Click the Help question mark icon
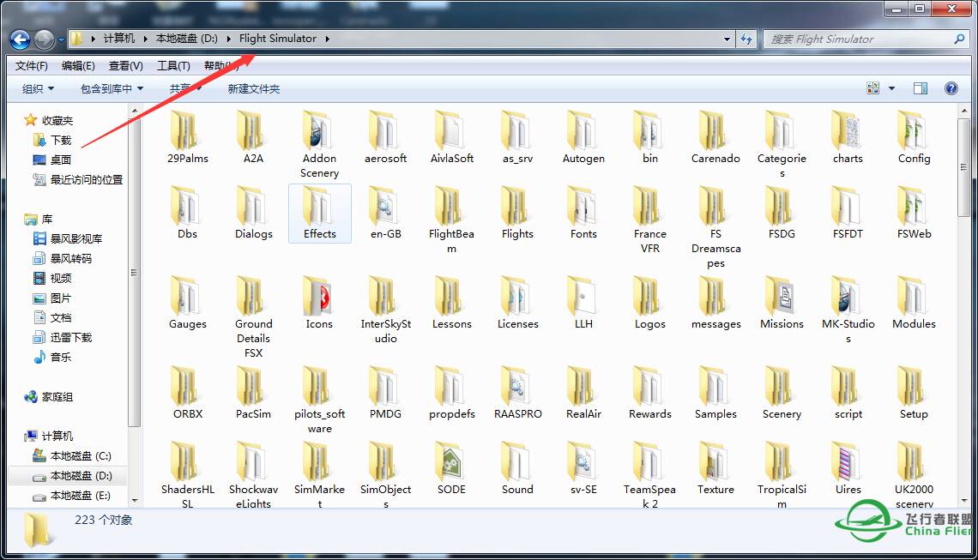This screenshot has height=560, width=978. pos(951,88)
